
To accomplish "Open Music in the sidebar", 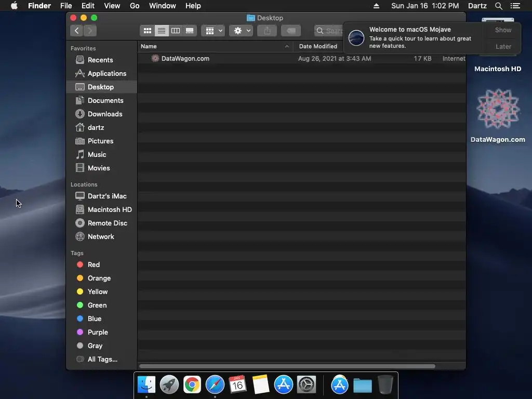I will 101,155.
